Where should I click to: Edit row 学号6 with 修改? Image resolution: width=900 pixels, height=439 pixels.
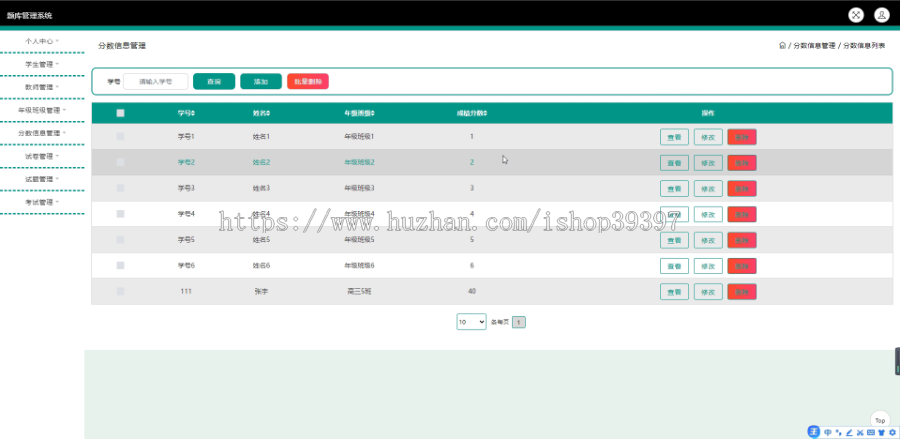click(708, 266)
